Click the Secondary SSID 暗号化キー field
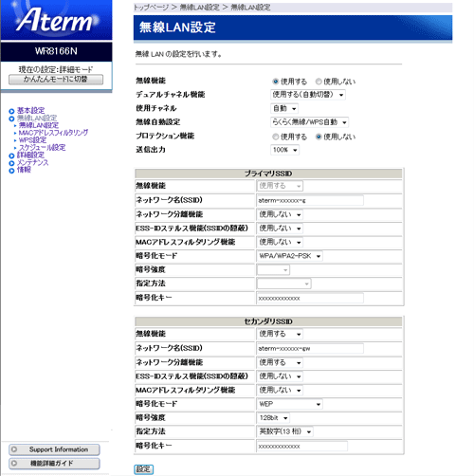 [302, 447]
